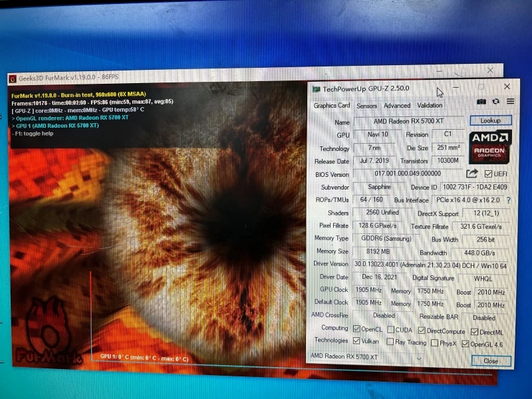Click the Name field AMD Radeon RX 5700 XT
This screenshot has width=532, height=399.
pyautogui.click(x=408, y=121)
